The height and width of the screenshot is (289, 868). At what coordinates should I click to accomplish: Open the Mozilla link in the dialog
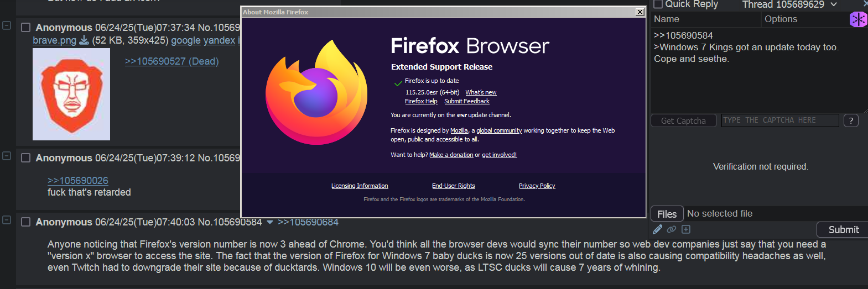pyautogui.click(x=459, y=131)
